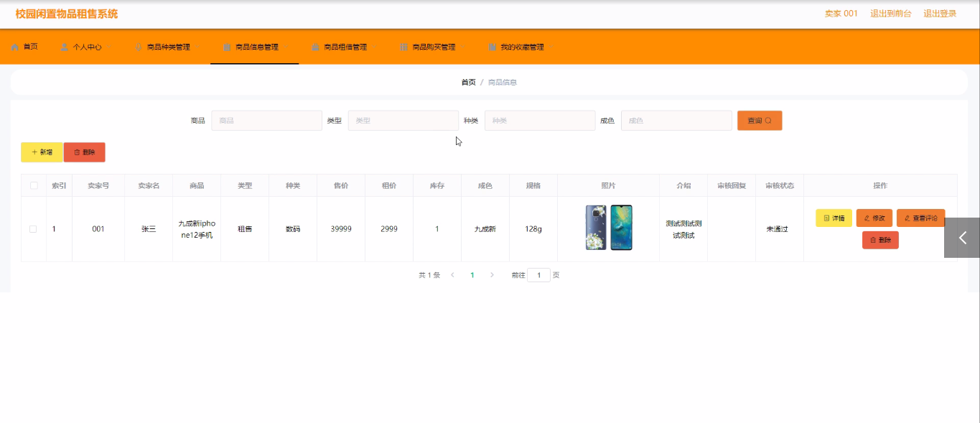Click the 我的收藏管理 bar chart icon

point(493,47)
